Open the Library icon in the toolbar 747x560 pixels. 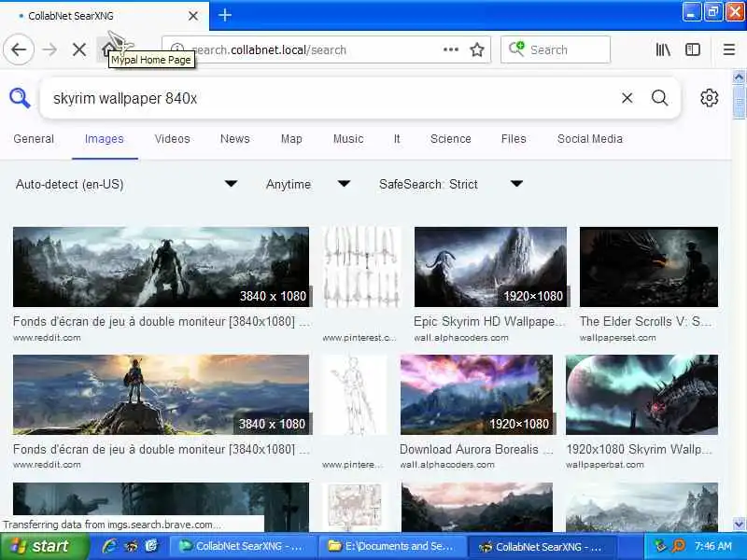(663, 49)
